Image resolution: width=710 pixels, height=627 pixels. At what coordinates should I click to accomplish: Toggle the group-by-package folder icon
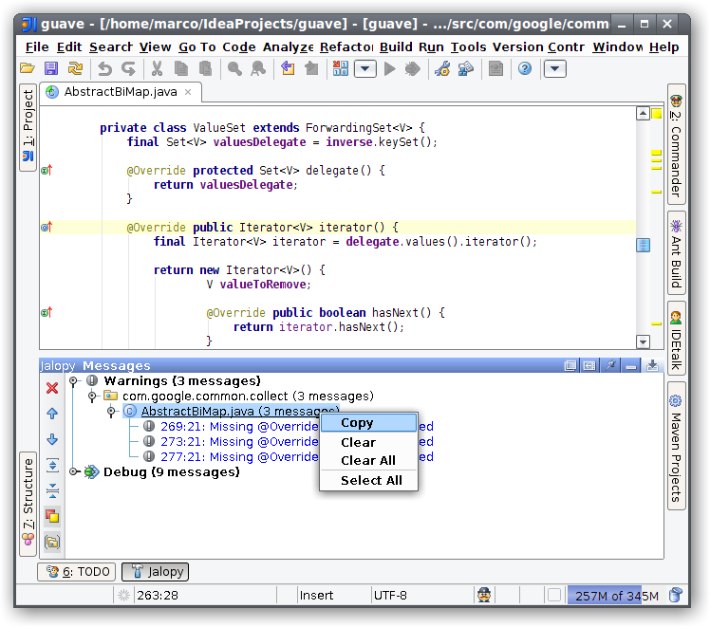[x=53, y=542]
